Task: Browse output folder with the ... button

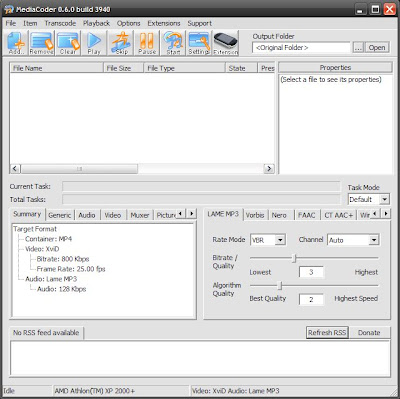Action: click(358, 48)
